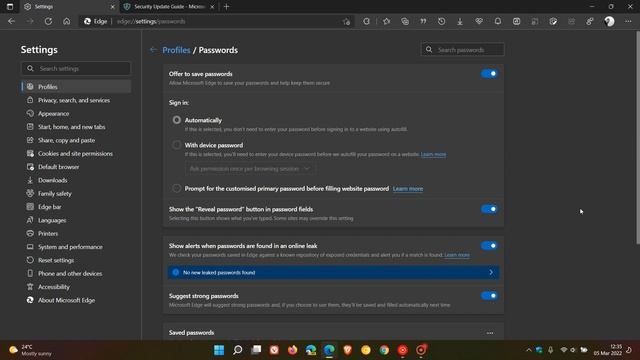Open the Edge Settings and more menu

(x=628, y=21)
